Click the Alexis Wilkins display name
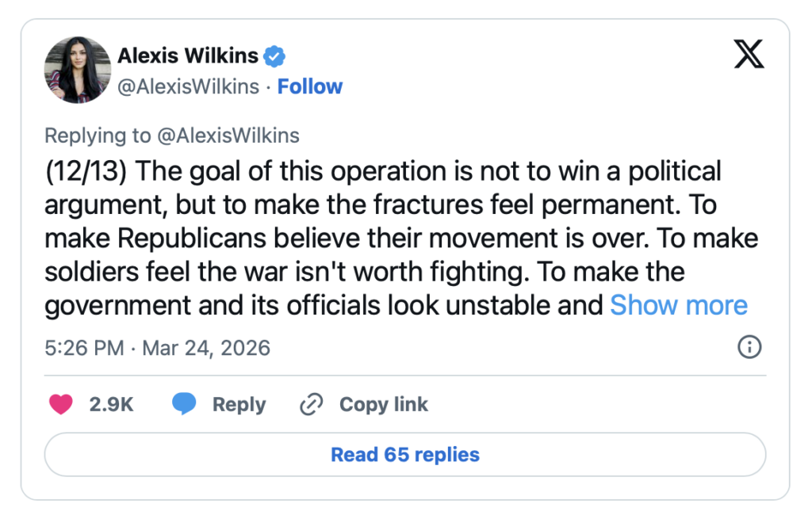The width and height of the screenshot is (812, 523). tap(188, 55)
